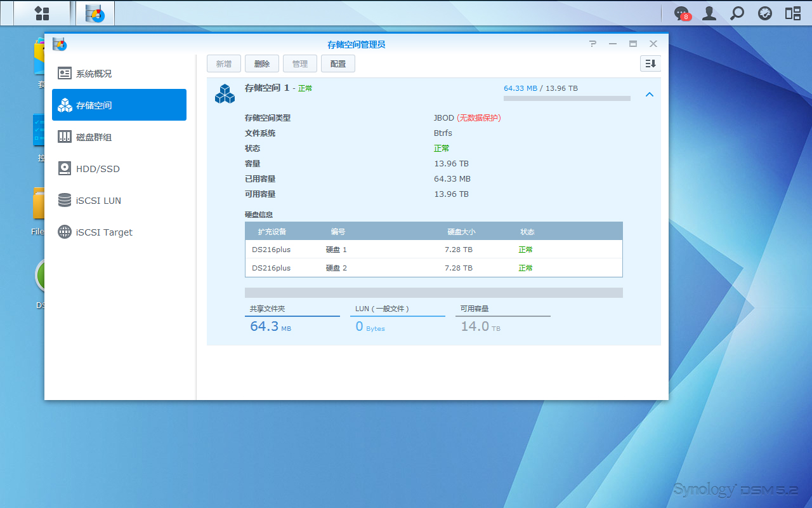Viewport: 812px width, 508px height.
Task: Open the DSM main menu icon
Action: tap(42, 13)
